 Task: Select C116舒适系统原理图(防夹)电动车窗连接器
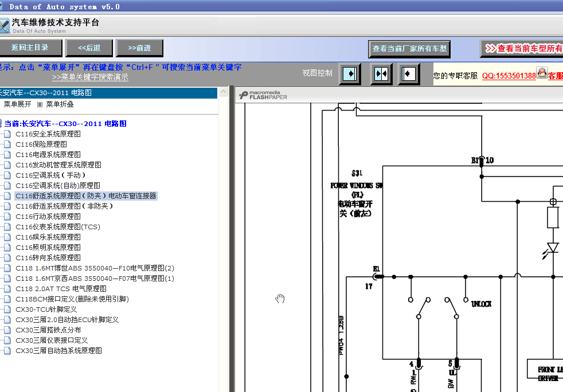pyautogui.click(x=86, y=196)
